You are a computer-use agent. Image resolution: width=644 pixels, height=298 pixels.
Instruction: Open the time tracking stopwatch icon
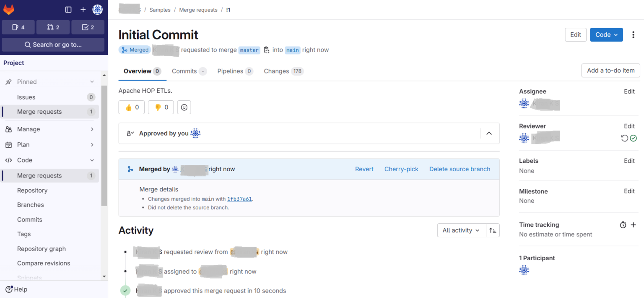tap(623, 225)
